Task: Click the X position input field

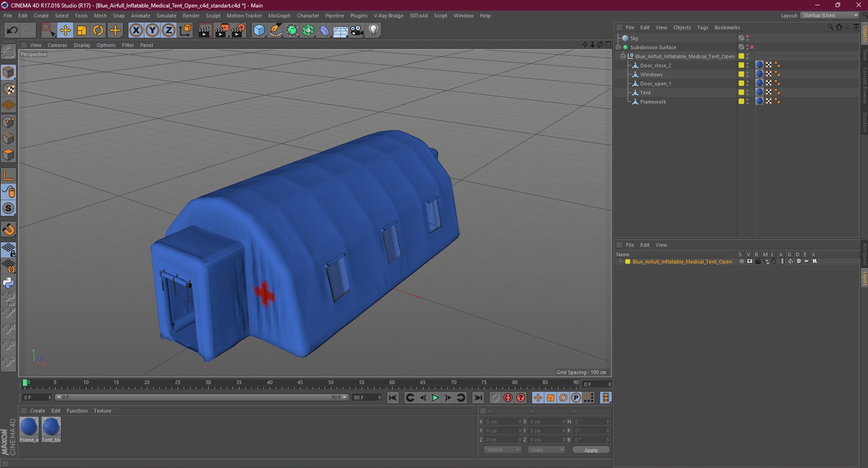Action: 502,421
